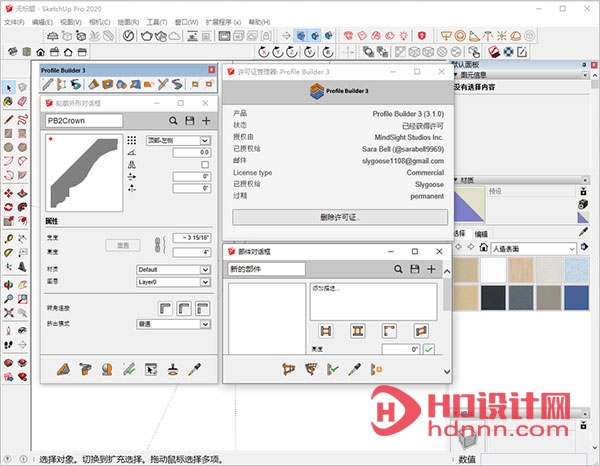Toggle the first corner connection style button

click(x=165, y=308)
